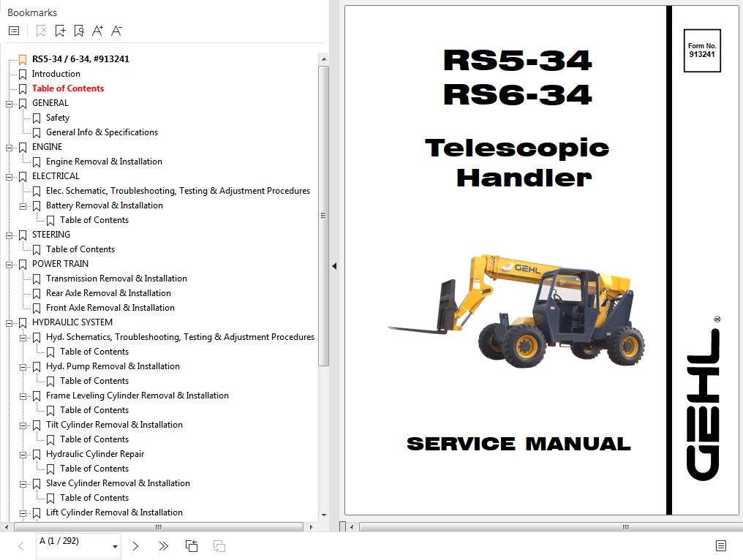Viewport: 743px width, 560px height.
Task: Collapse the ELECTRICAL bookmark section
Action: pos(9,177)
